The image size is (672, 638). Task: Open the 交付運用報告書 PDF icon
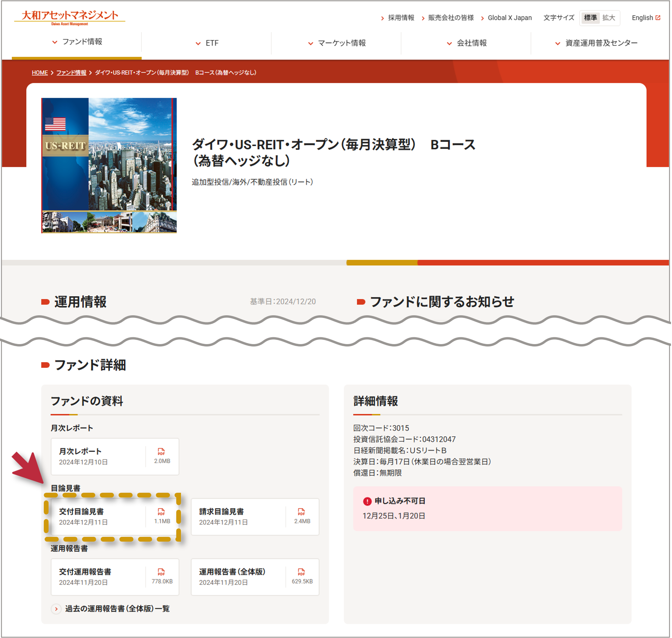point(162,573)
